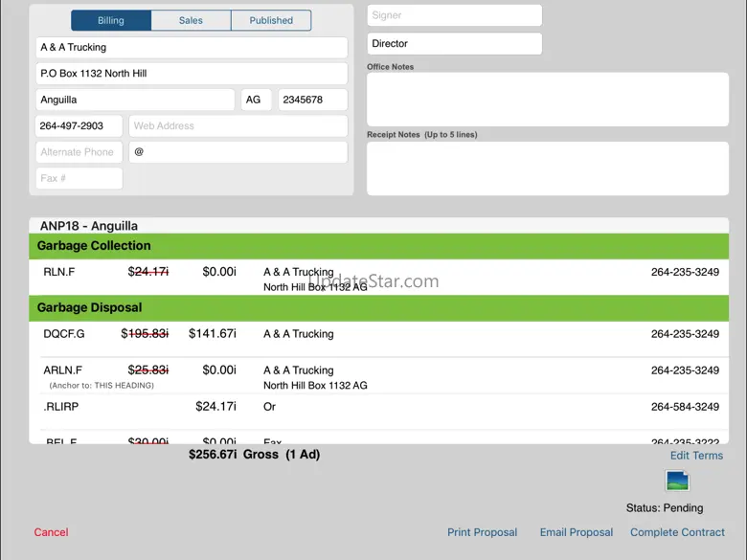Click the ANP18 - Anguilla directory header
The width and height of the screenshot is (747, 560).
click(89, 226)
